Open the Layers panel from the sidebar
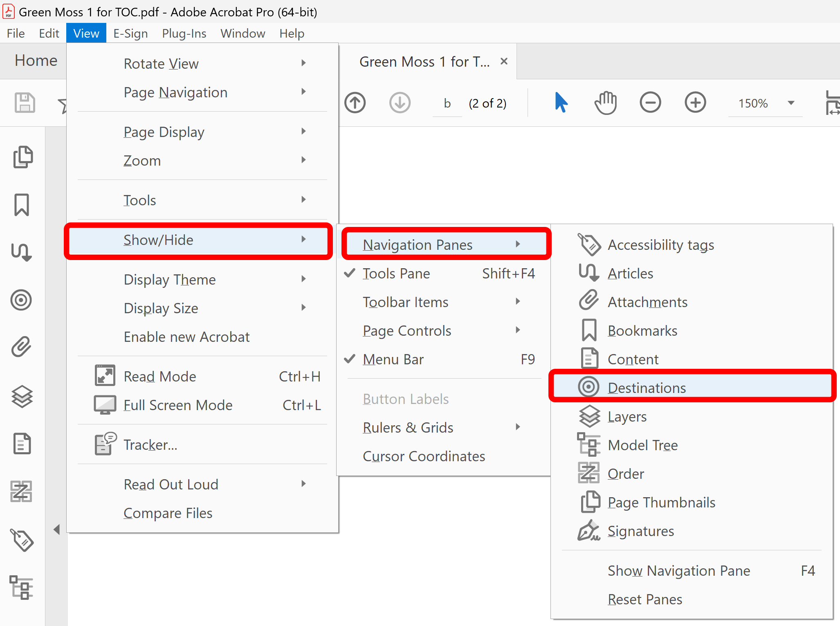840x626 pixels. click(x=22, y=396)
